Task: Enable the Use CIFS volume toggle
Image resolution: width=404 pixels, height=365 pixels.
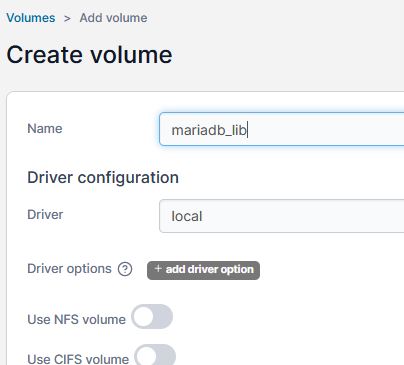Action: click(155, 355)
